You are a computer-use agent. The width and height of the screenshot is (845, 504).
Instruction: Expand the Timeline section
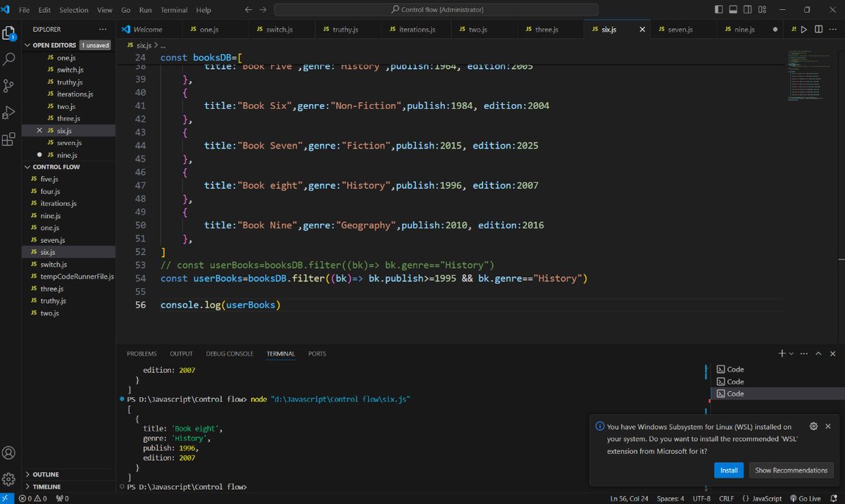tap(46, 486)
